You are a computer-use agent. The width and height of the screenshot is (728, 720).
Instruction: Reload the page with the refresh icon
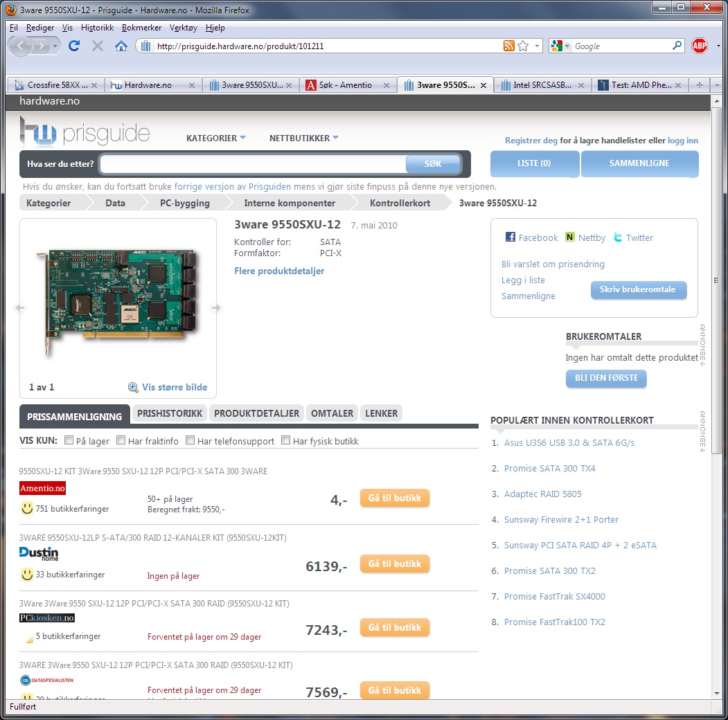click(x=74, y=46)
